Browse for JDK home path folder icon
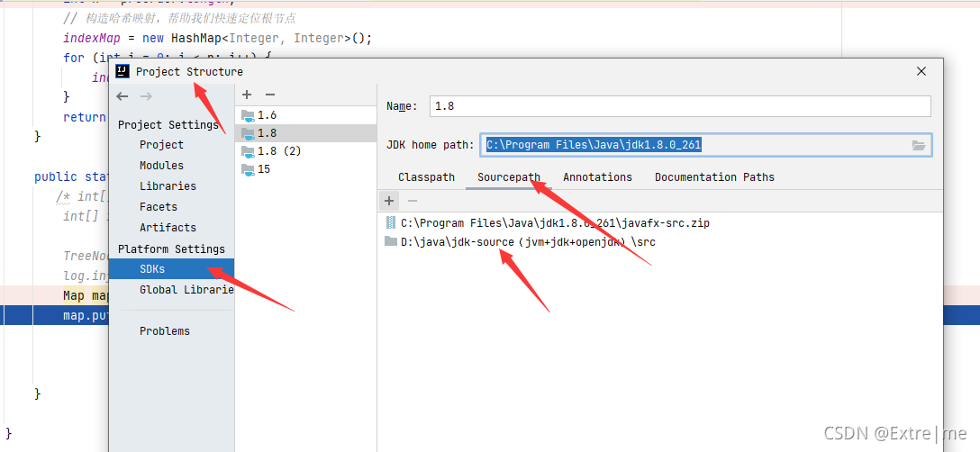 click(918, 145)
